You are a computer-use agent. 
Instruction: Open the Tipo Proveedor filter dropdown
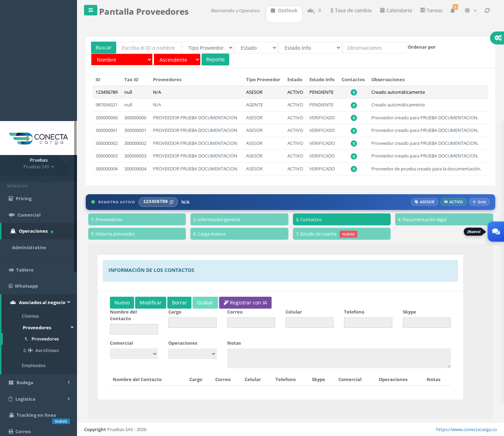point(208,48)
